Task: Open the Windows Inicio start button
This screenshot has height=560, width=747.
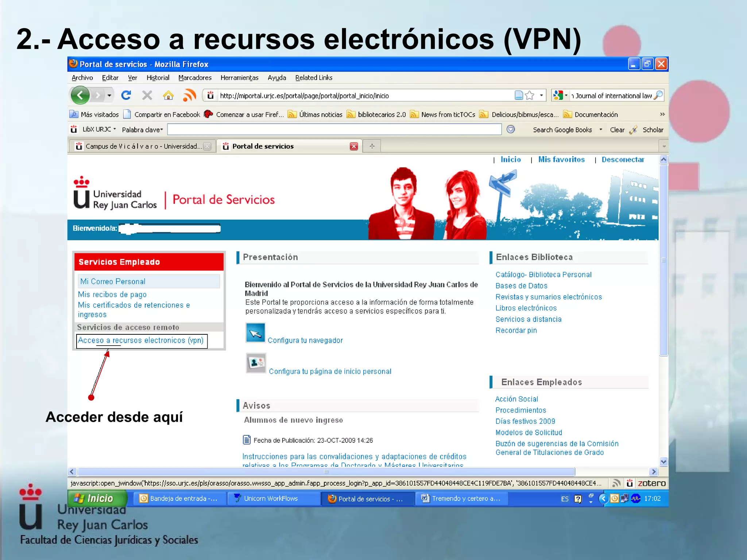Action: point(97,498)
